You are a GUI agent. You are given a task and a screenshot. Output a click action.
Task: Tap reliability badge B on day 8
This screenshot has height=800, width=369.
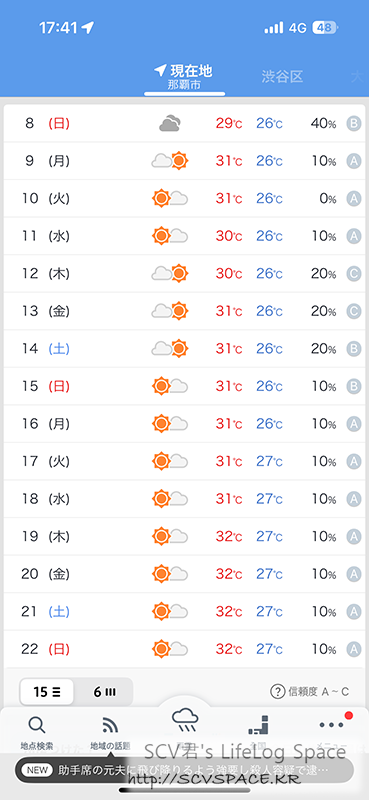pyautogui.click(x=354, y=123)
